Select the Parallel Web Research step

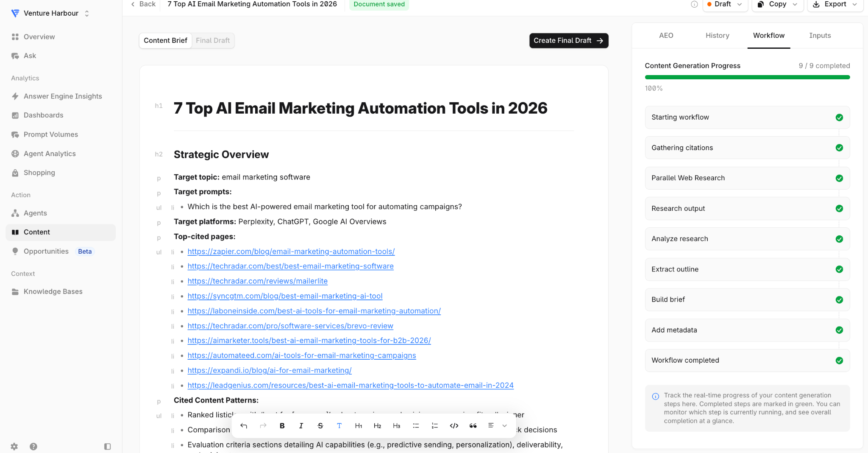[x=747, y=178]
